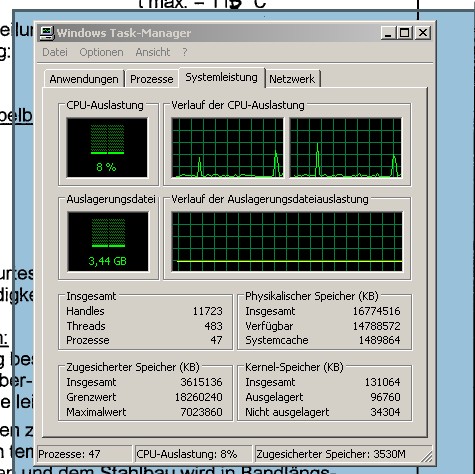Click the 'Maximalwert' label
The width and height of the screenshot is (475, 474).
pos(96,412)
